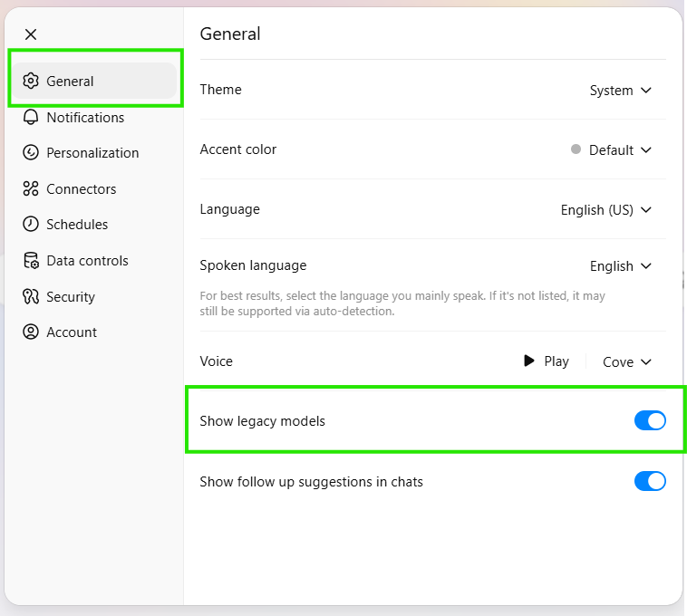Click the Security icon in sidebar
687x616 pixels.
coord(31,297)
